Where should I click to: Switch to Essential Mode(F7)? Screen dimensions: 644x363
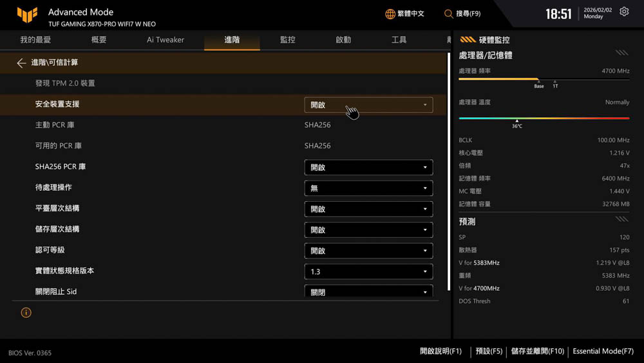603,351
